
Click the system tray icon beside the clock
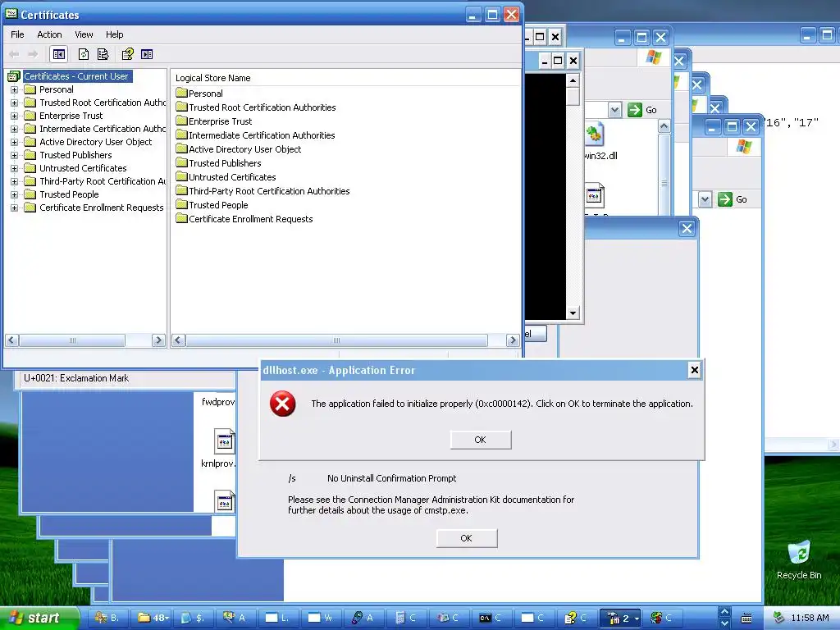point(778,618)
